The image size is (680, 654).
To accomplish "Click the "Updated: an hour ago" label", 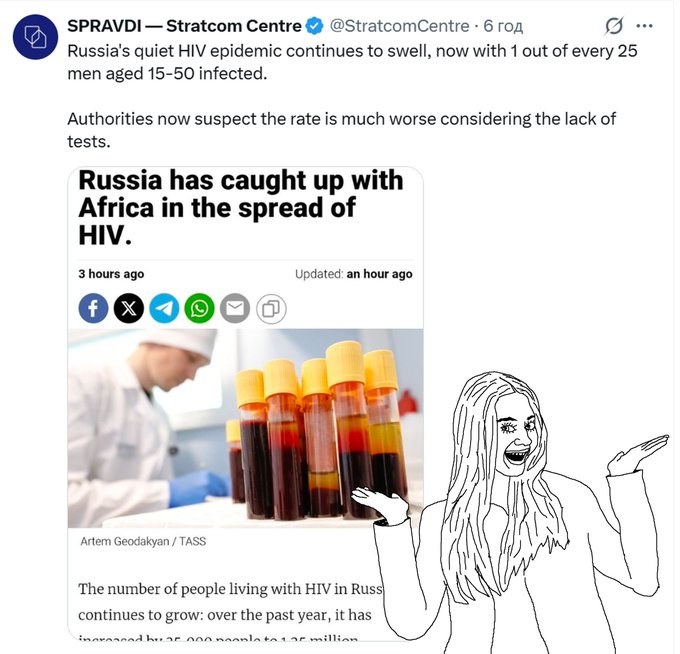I will 353,274.
